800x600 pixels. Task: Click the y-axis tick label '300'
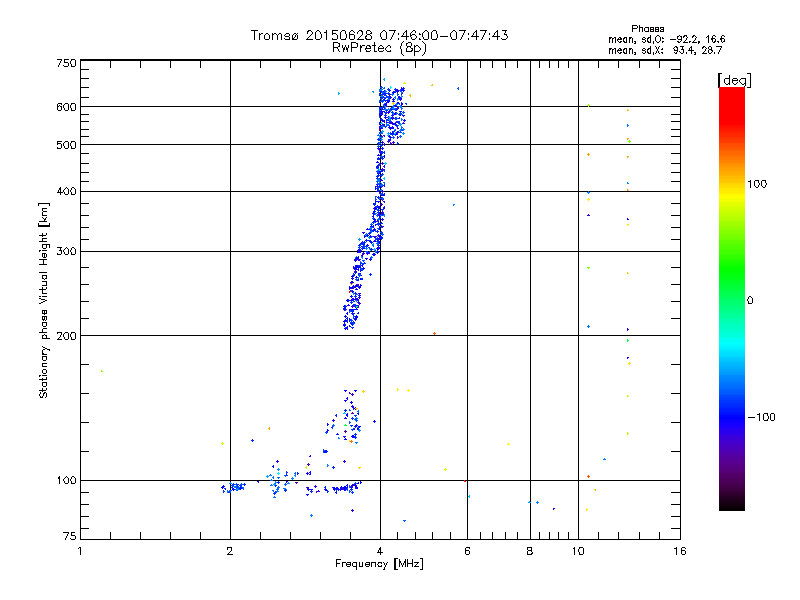66,252
